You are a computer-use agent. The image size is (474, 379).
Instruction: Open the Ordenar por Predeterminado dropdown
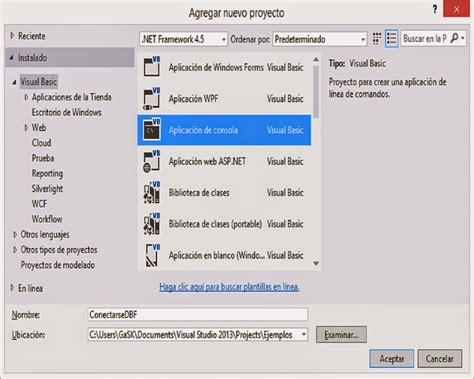(x=320, y=39)
